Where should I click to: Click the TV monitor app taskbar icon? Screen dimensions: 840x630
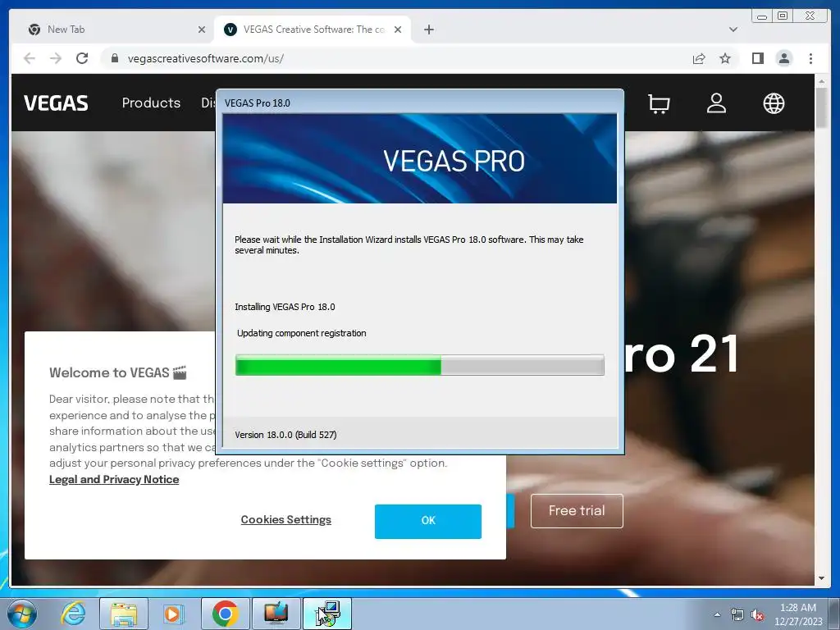[276, 614]
